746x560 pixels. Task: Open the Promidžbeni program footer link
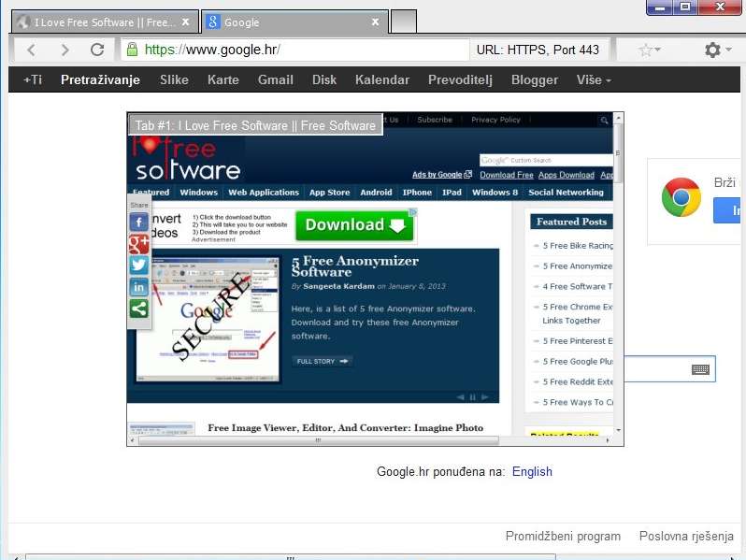point(563,537)
